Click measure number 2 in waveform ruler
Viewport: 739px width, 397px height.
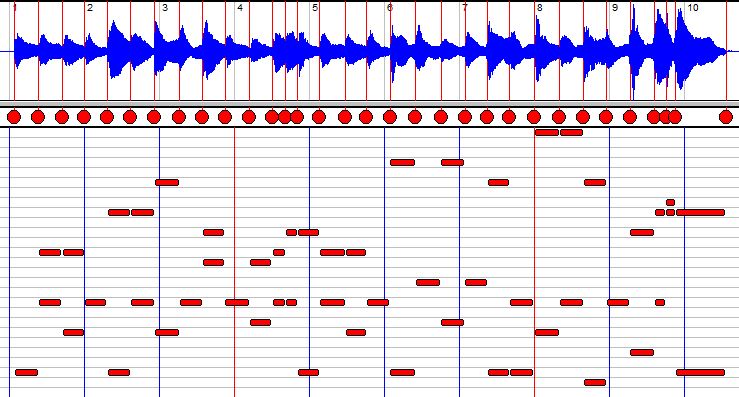90,8
